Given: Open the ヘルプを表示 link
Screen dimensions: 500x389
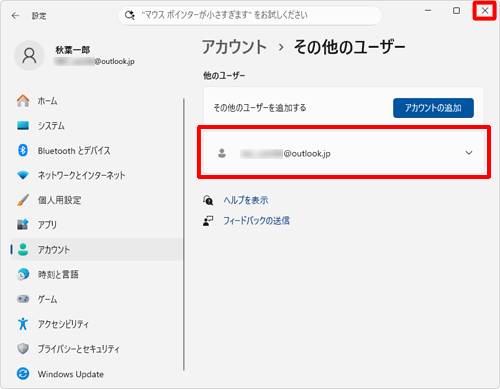Looking at the screenshot, I should point(246,200).
